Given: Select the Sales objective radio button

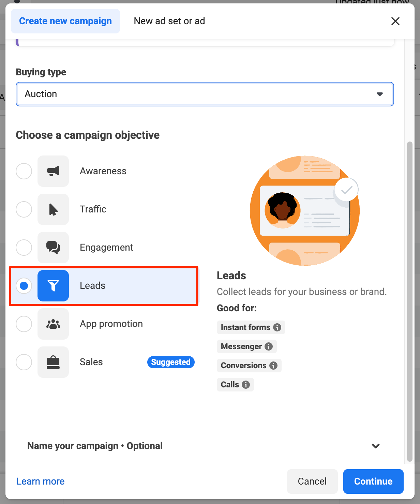Looking at the screenshot, I should point(24,362).
